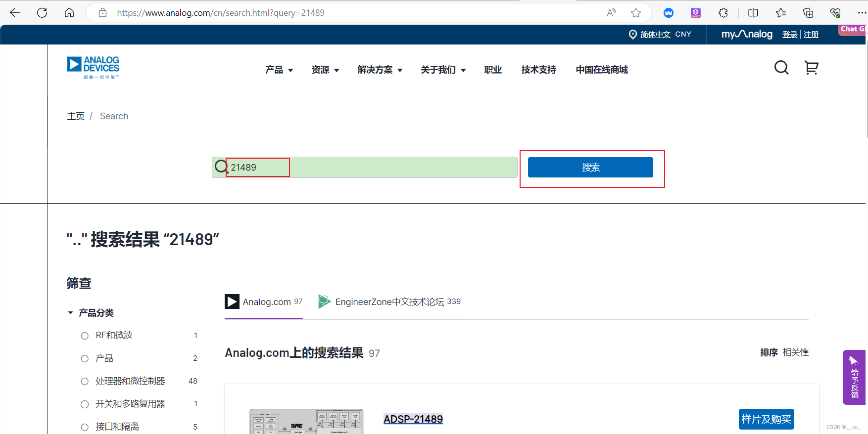
Task: Add this page to favorites with the star icon
Action: [x=636, y=13]
